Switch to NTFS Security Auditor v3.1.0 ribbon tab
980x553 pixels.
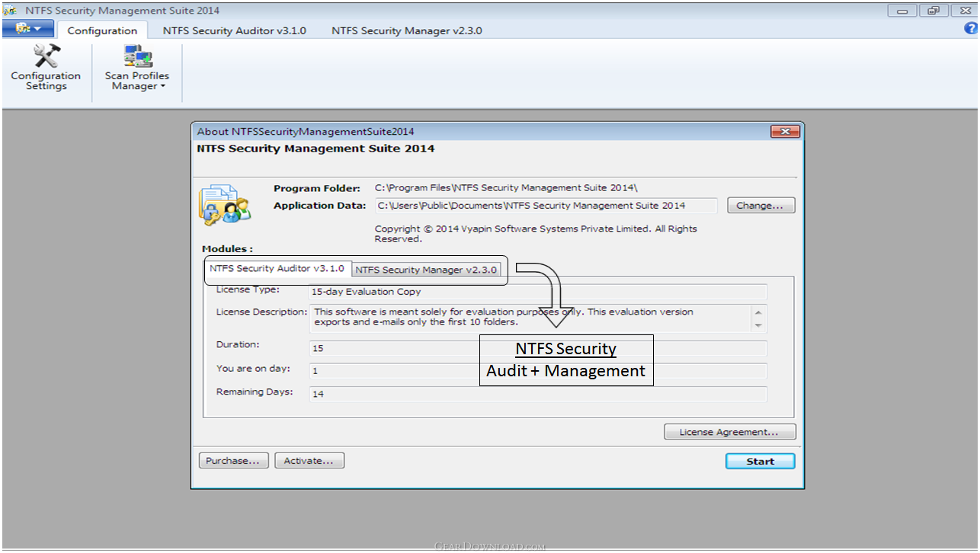click(x=234, y=30)
